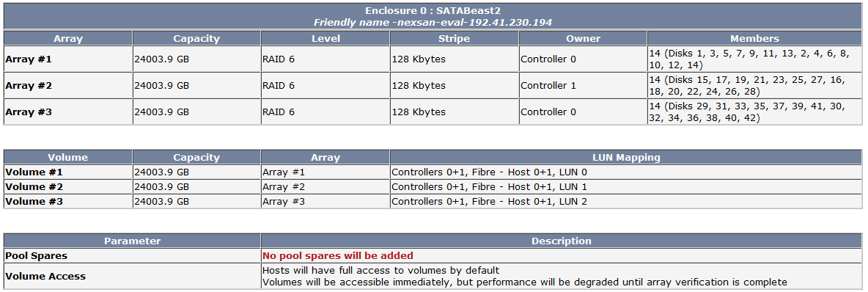Click the Volume #1 entry

point(34,172)
